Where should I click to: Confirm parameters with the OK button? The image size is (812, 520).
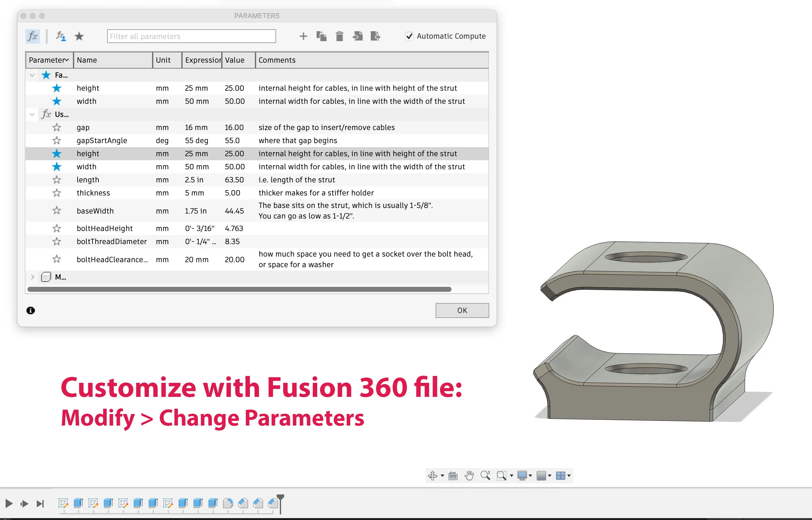coord(462,310)
